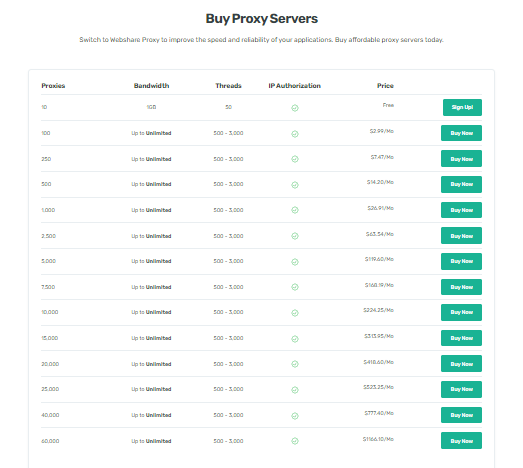The width and height of the screenshot is (523, 468).
Task: Buy the 15,000 proxies plan
Action: tap(461, 338)
